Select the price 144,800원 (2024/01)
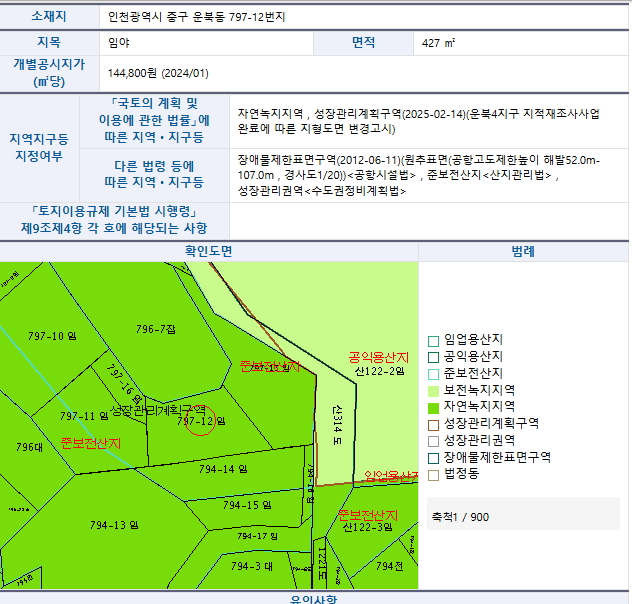 coord(158,73)
